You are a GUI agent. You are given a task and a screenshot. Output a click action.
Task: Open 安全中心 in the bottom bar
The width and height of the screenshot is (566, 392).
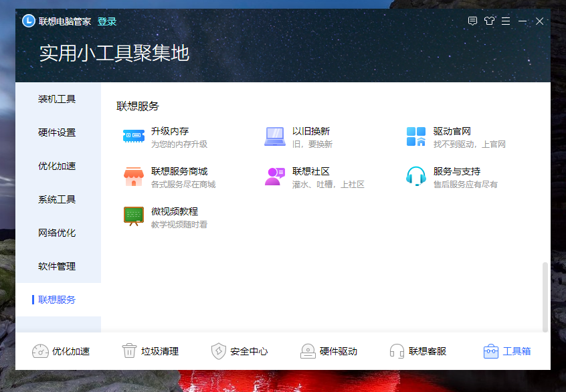pyautogui.click(x=240, y=351)
